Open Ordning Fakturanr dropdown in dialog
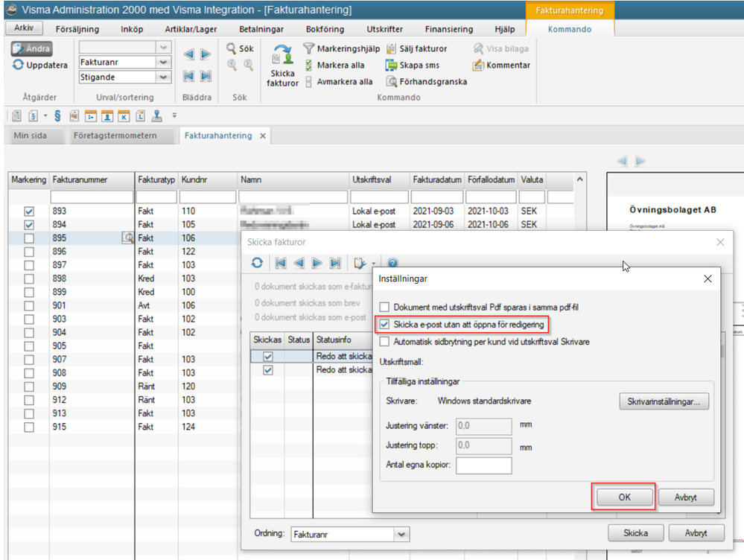744x560 pixels. click(x=401, y=535)
